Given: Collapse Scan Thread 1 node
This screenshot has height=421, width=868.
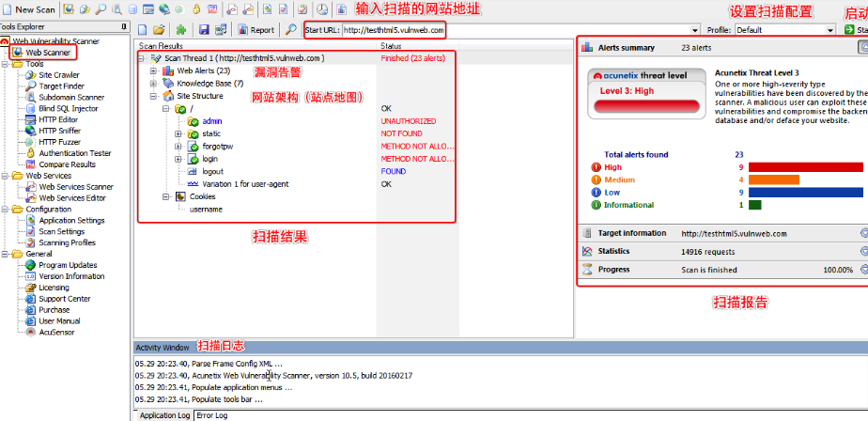Looking at the screenshot, I should tap(141, 58).
